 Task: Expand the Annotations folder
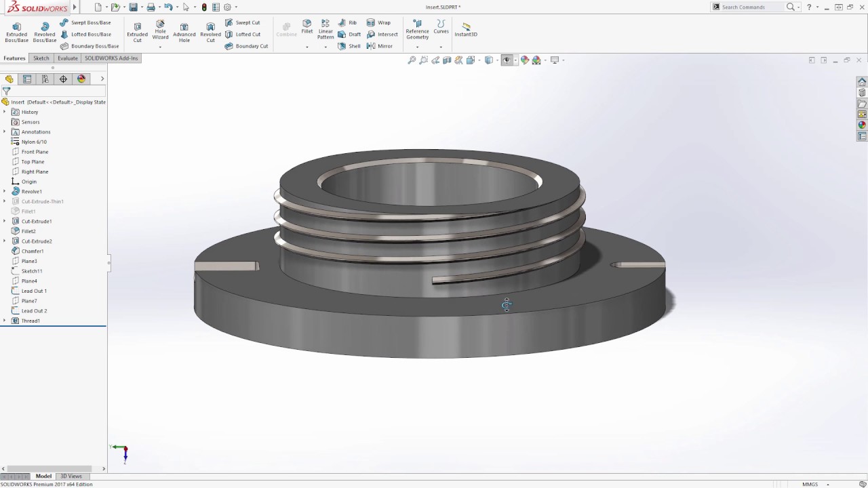(x=5, y=131)
